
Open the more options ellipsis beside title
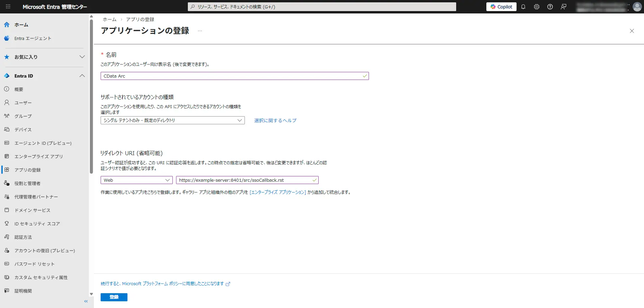click(x=200, y=31)
